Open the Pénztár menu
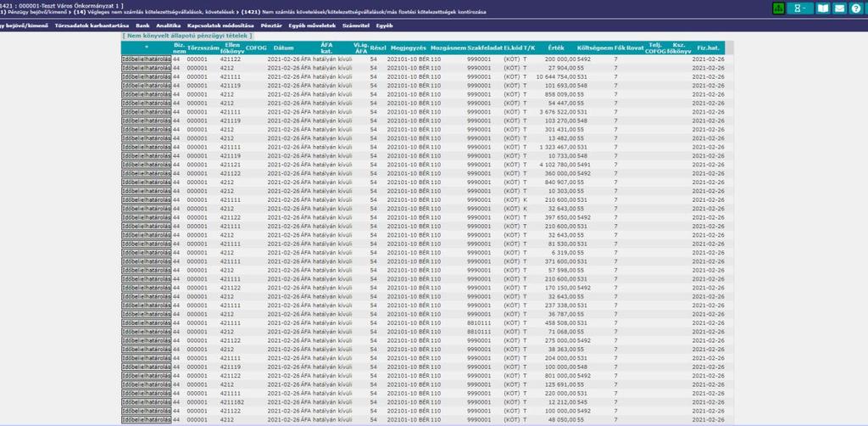Screen dimensions: 868x426 coord(271,25)
